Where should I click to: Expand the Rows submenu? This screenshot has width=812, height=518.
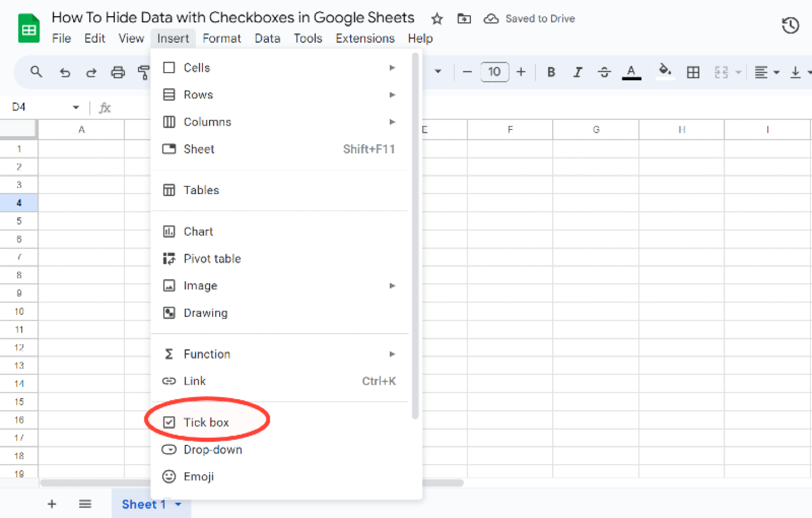(x=279, y=95)
